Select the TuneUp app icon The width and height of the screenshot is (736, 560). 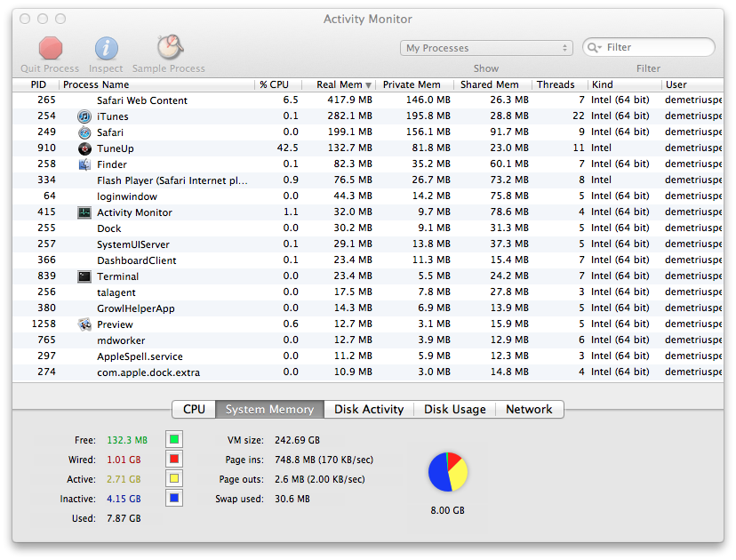(84, 148)
